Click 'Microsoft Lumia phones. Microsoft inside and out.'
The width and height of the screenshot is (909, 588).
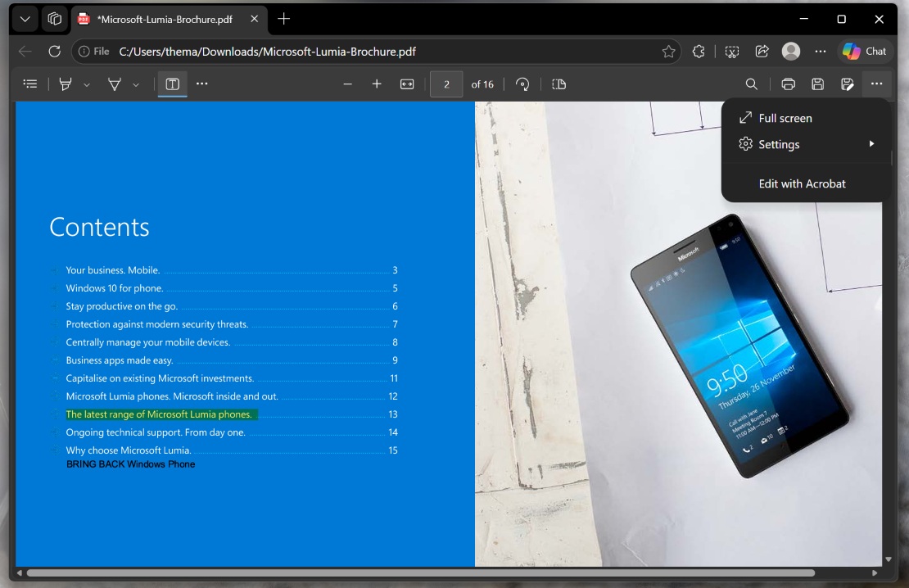(172, 396)
